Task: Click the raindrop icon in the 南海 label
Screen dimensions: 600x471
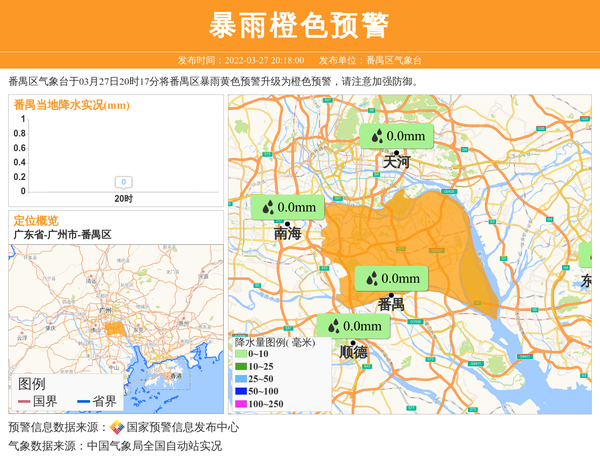Action: 269,208
